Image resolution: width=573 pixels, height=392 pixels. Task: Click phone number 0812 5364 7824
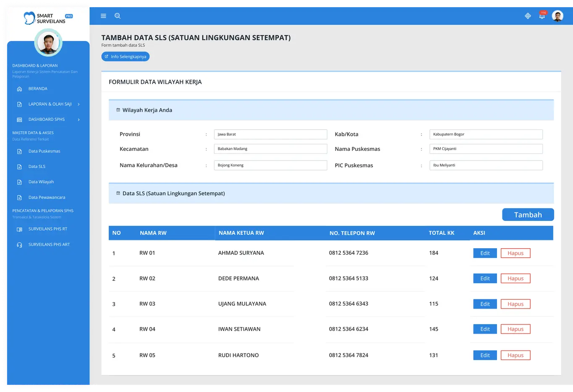pos(348,355)
